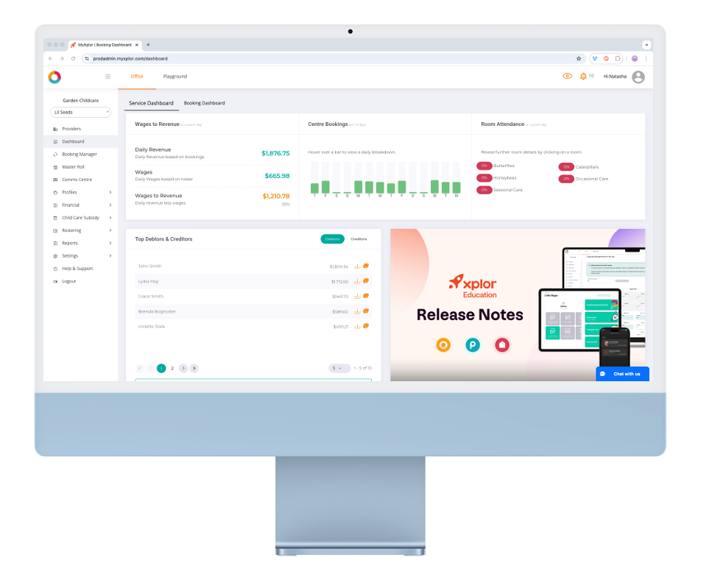Click the next page arrow in pagination
This screenshot has width=701, height=588.
(x=183, y=368)
